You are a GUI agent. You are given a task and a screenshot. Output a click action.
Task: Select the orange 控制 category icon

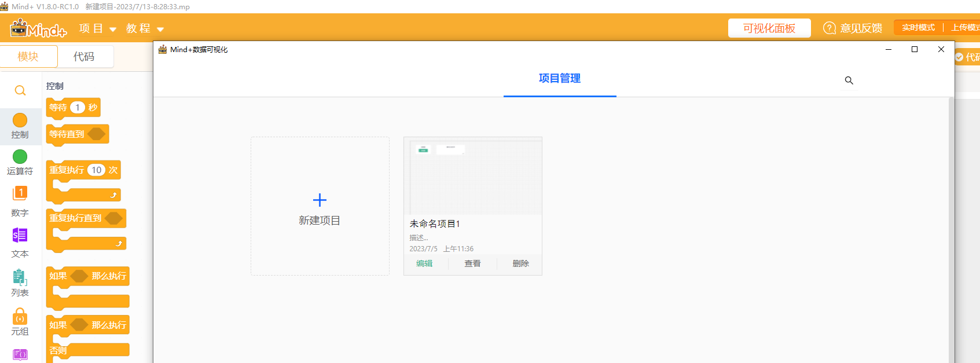tap(20, 120)
